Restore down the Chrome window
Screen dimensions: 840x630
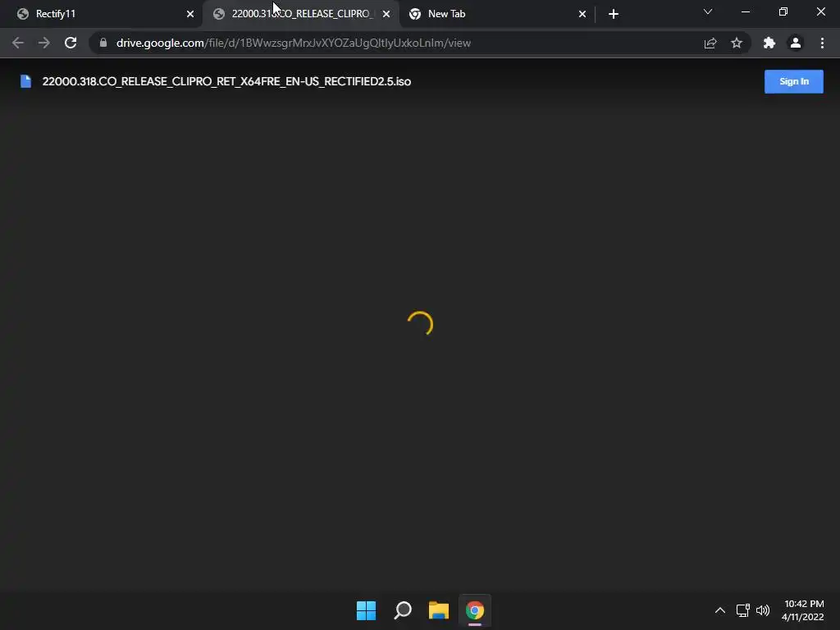(x=783, y=11)
